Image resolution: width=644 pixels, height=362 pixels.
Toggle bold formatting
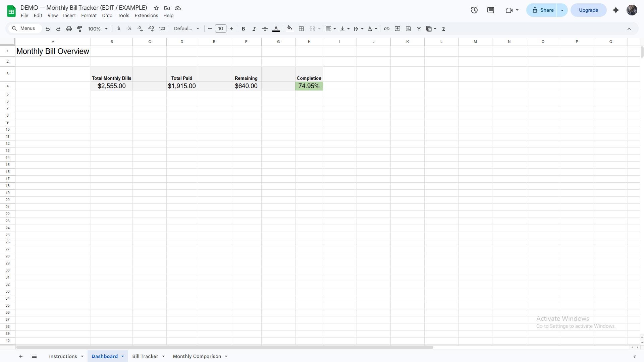244,29
